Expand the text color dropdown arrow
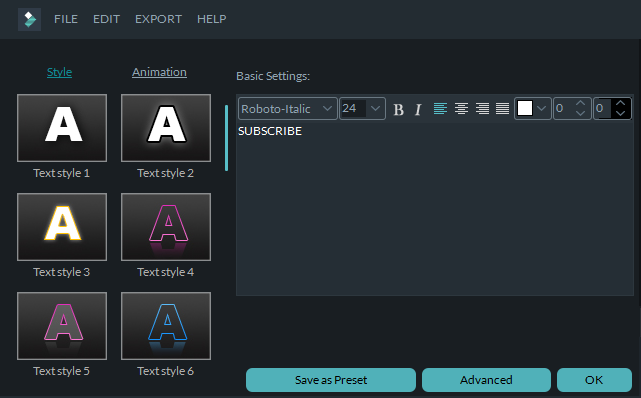Image resolution: width=641 pixels, height=398 pixels. (x=542, y=108)
